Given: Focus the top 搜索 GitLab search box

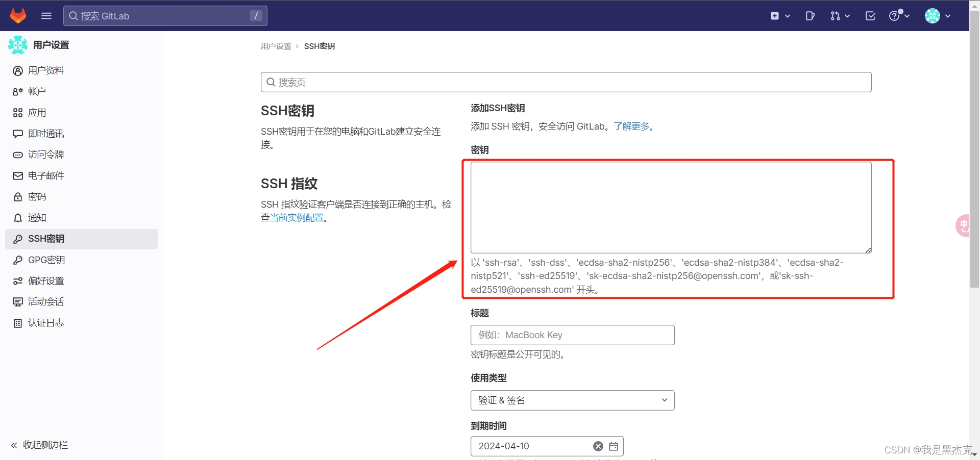Looking at the screenshot, I should [165, 16].
